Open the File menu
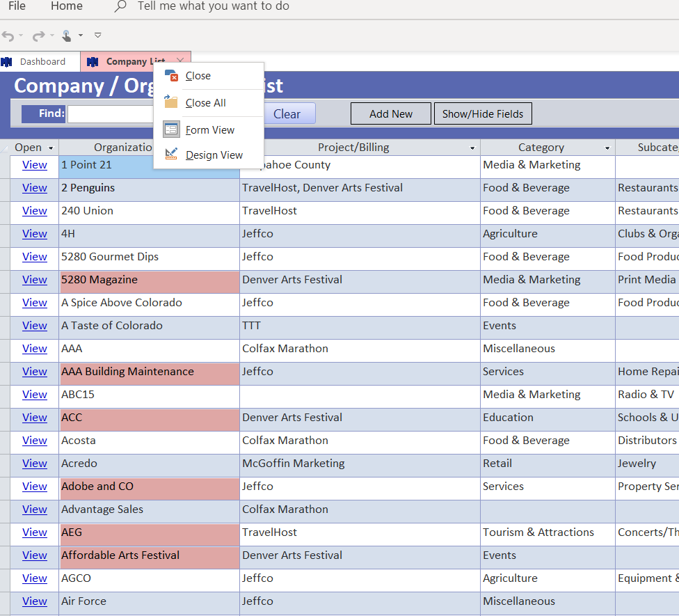 [x=17, y=6]
